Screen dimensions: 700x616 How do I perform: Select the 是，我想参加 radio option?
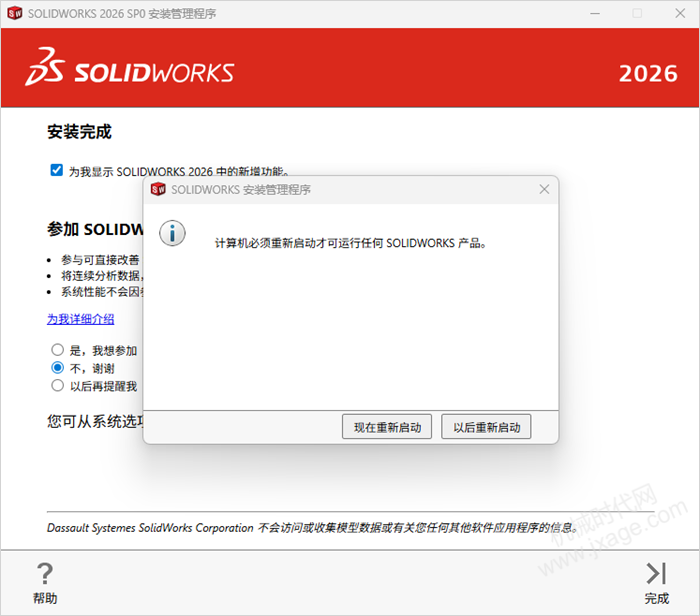tap(58, 350)
